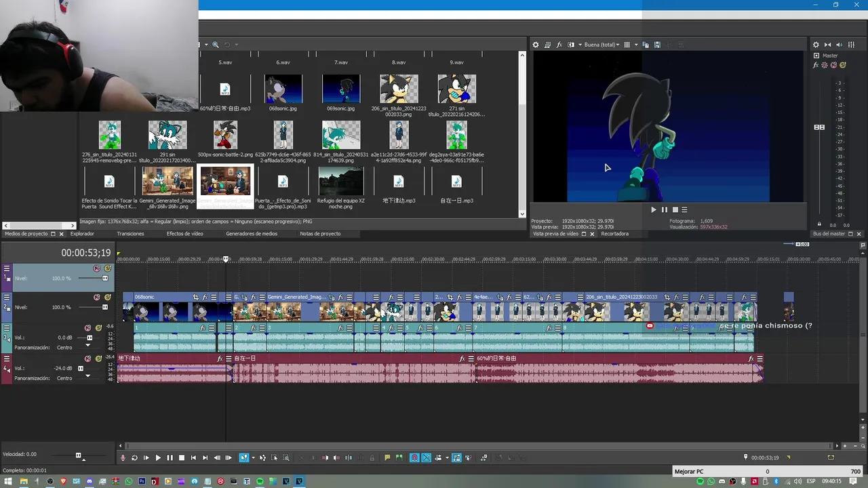Viewport: 868px width, 488px height.
Task: Switch to Transiciones tab
Action: (130, 234)
